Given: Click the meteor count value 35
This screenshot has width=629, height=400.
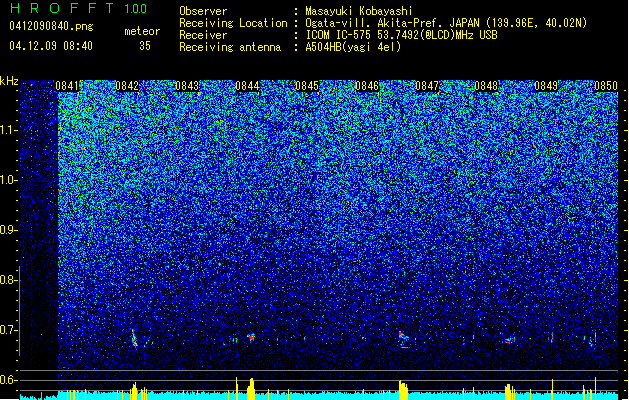Looking at the screenshot, I should coord(145,46).
